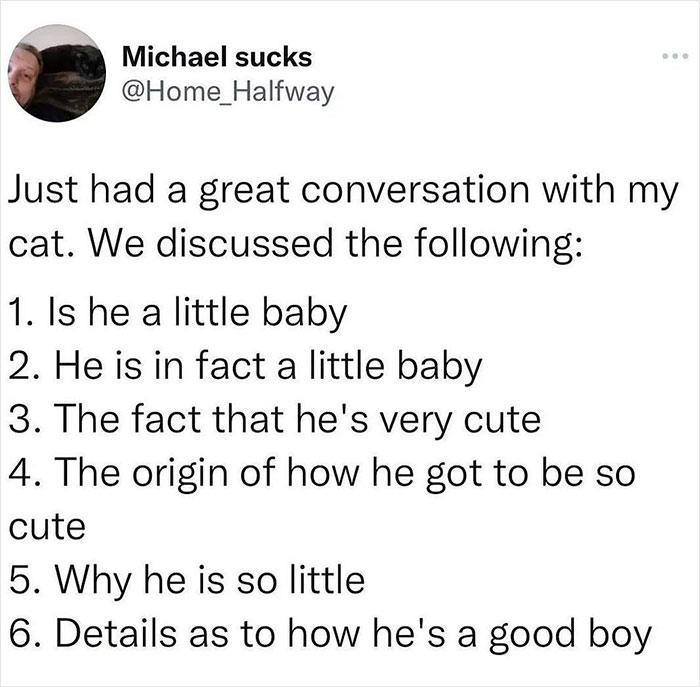
Task: Select item 2 'He is in fact a little baby'
Action: [245, 366]
